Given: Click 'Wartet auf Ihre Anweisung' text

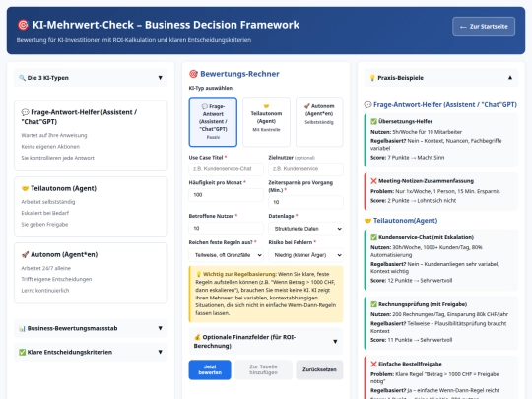Looking at the screenshot, I should [54, 135].
